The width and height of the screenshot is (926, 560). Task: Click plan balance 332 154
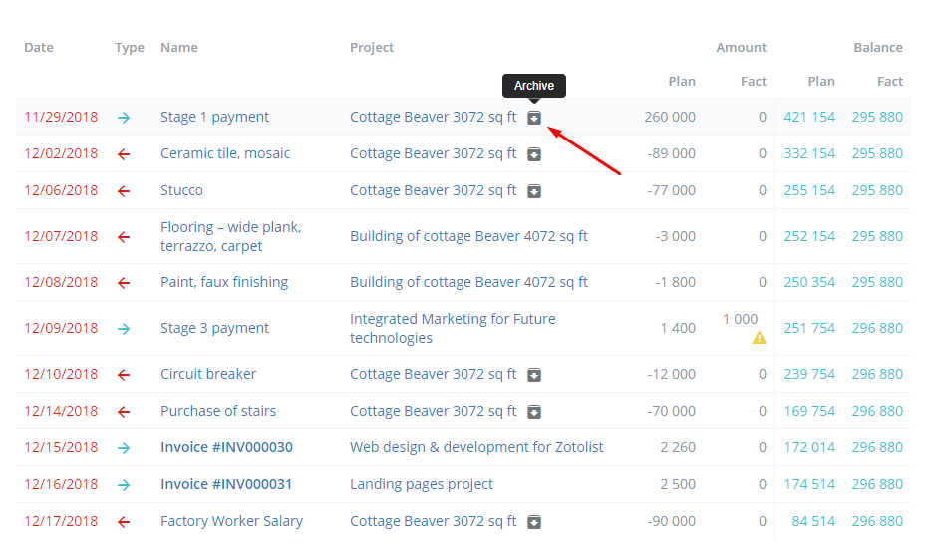(x=809, y=153)
